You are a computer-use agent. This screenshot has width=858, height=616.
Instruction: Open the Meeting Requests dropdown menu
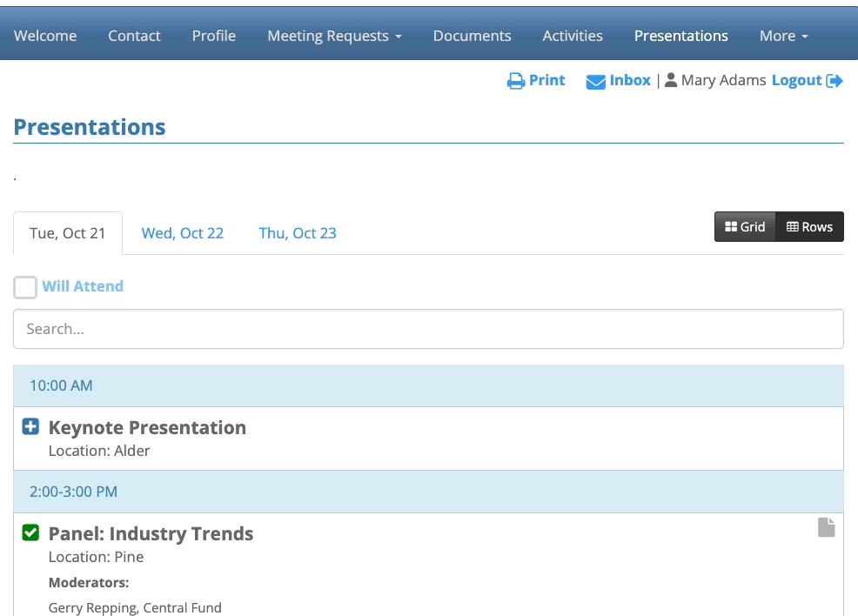(x=334, y=36)
